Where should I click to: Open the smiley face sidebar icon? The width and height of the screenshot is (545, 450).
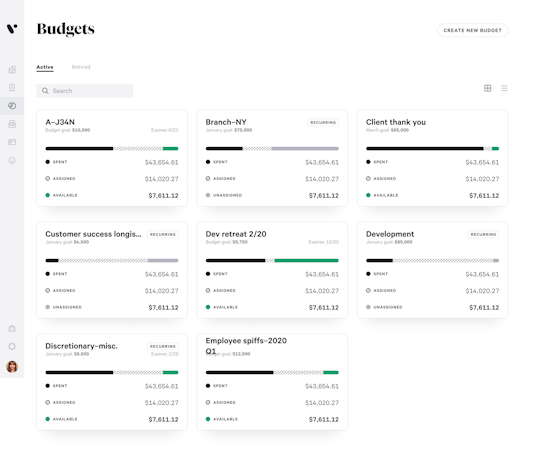coord(12,160)
